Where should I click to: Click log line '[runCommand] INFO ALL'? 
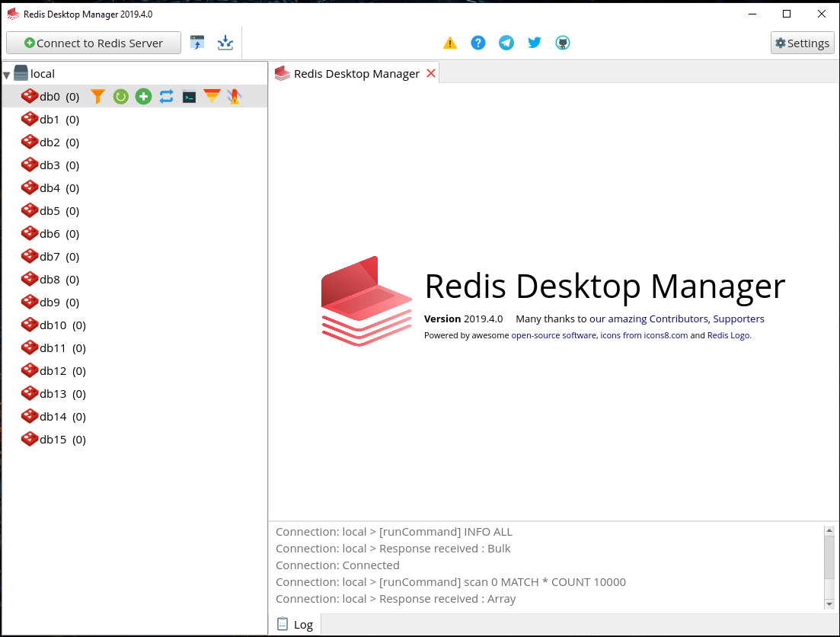(394, 532)
